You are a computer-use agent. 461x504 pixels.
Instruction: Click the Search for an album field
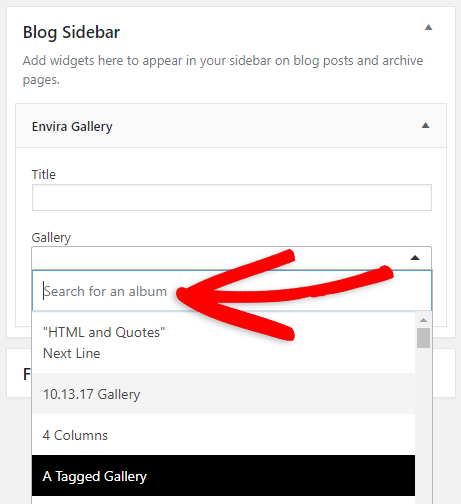(x=232, y=291)
